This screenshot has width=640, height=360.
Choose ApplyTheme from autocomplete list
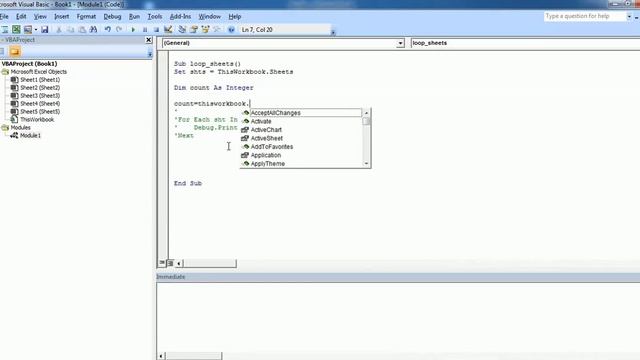tap(301, 164)
